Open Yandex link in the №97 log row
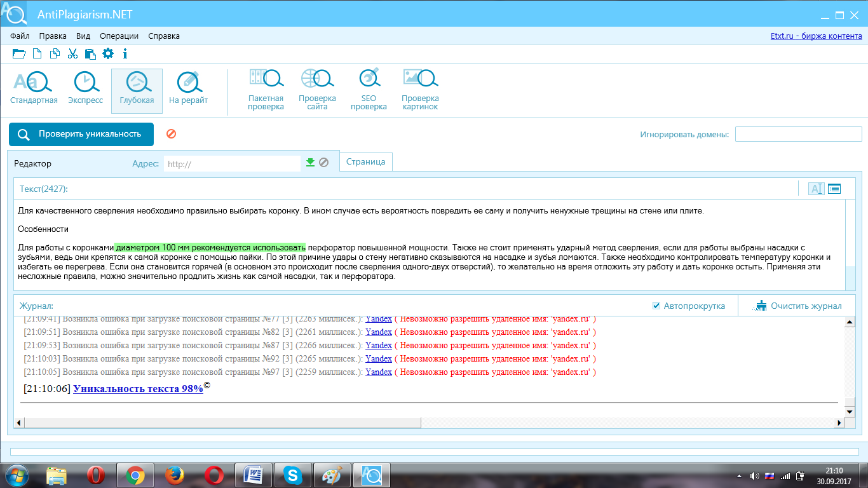The image size is (868, 488). (x=379, y=372)
